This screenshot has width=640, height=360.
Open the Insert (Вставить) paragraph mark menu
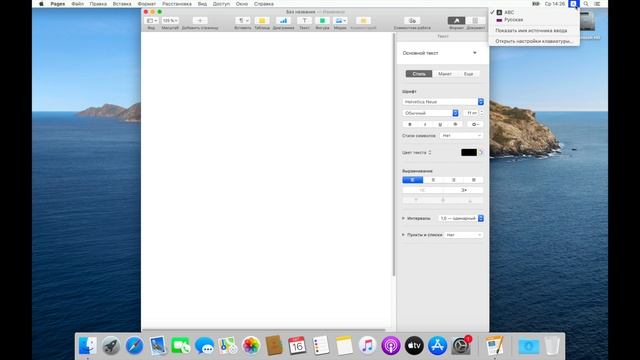coord(243,20)
